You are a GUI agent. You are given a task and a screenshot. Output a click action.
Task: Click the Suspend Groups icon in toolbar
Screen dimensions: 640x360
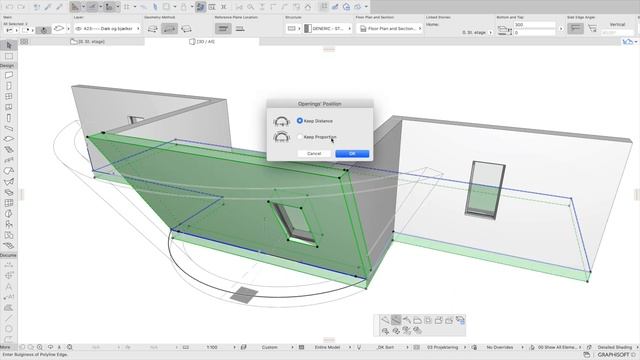[200, 7]
